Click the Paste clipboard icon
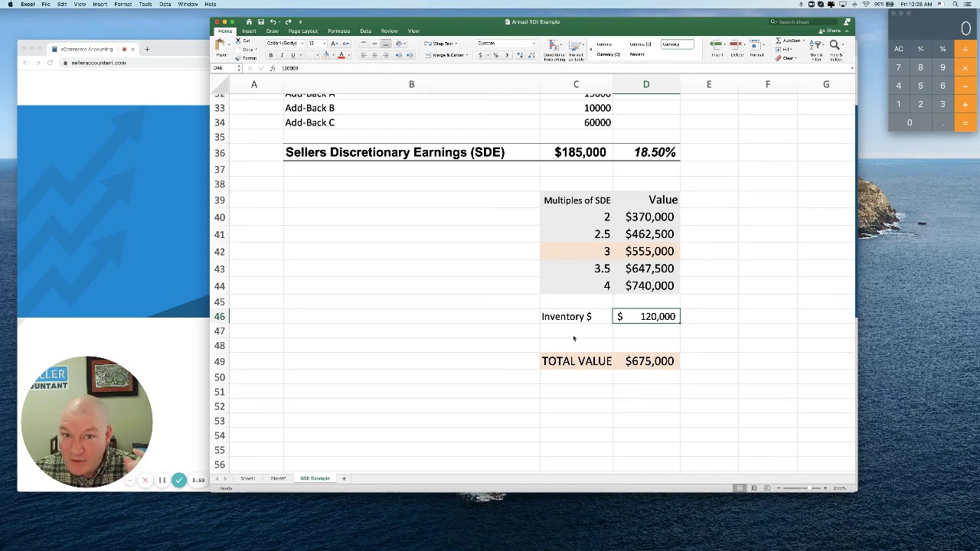Viewport: 980px width, 551px height. coord(220,44)
